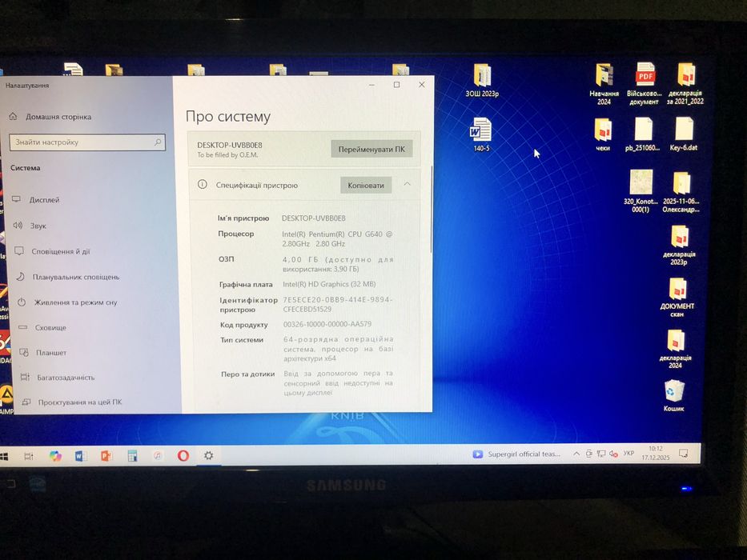Screen dimensions: 747x560
Task: Select the device ID 7E5ECE20-0BB9... text
Action: (x=337, y=304)
